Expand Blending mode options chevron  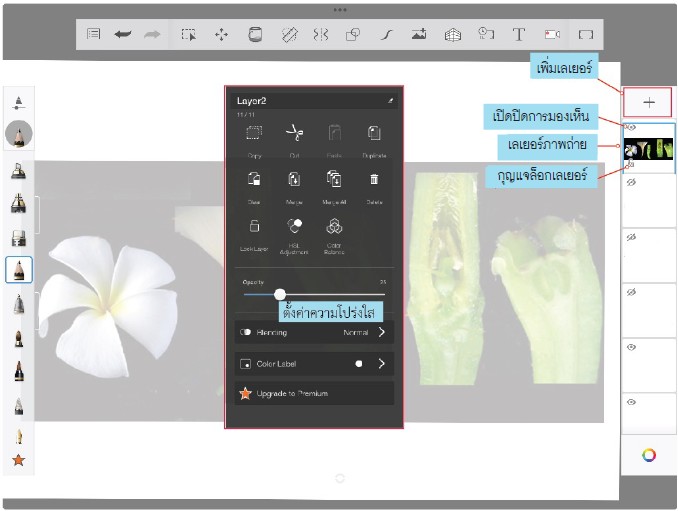point(381,332)
